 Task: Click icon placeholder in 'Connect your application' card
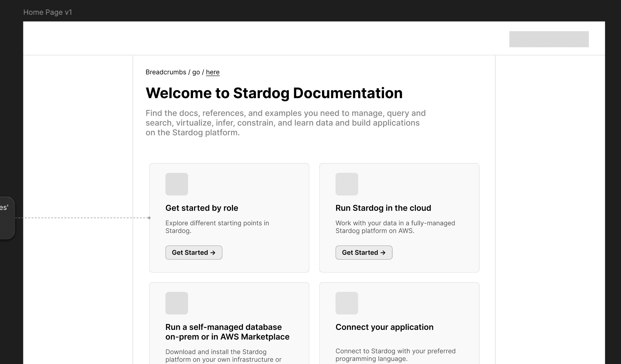click(x=347, y=303)
